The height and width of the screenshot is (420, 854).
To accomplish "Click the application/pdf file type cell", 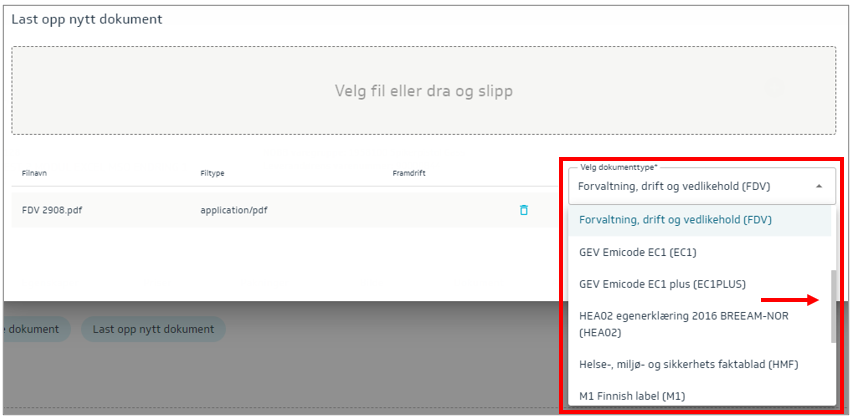I will (x=233, y=210).
